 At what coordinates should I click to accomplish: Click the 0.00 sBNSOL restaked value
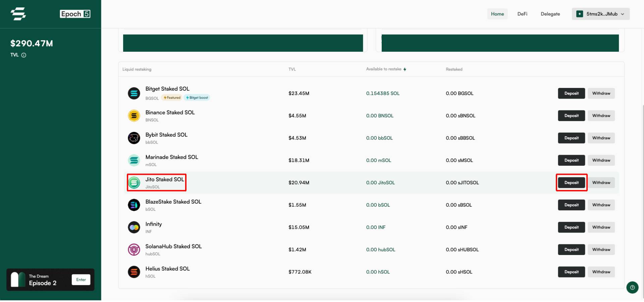pyautogui.click(x=461, y=116)
